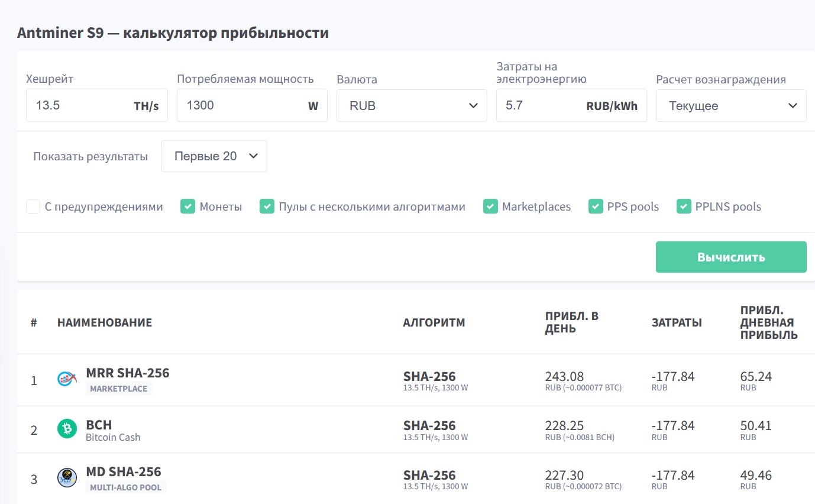Click the green Bitcoin Cash logo icon
The image size is (815, 504).
[67, 429]
